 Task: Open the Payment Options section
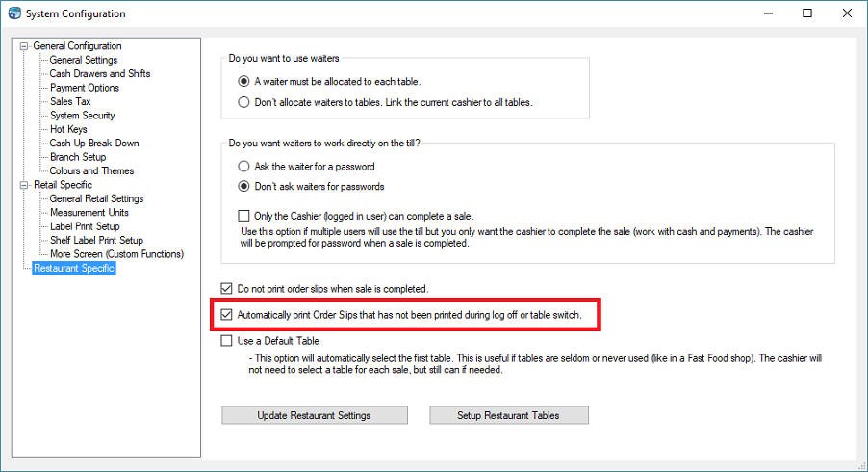[x=85, y=88]
